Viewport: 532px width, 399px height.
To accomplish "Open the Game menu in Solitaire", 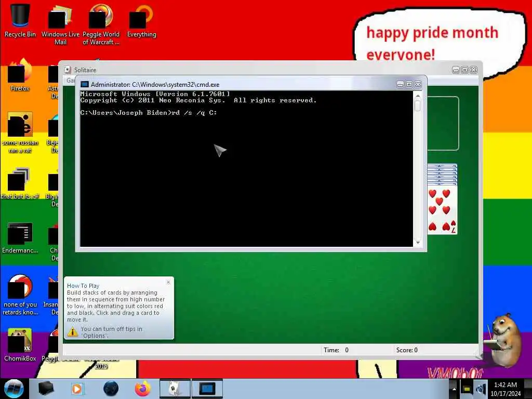I will pos(71,81).
